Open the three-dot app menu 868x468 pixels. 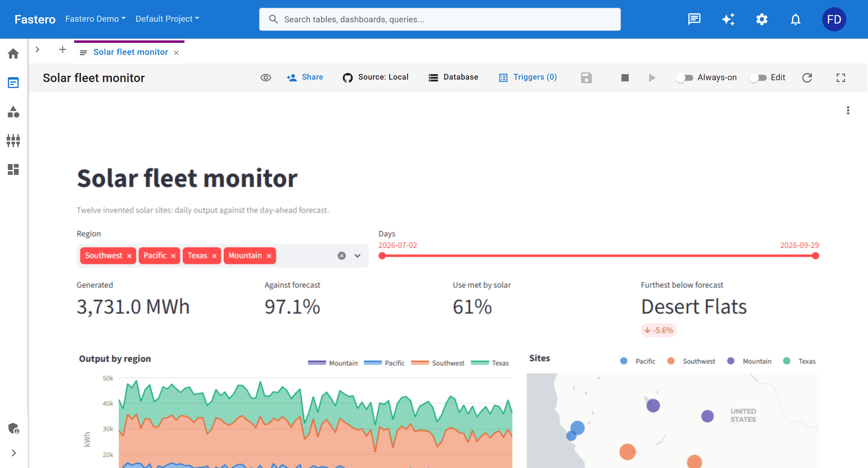pyautogui.click(x=848, y=110)
